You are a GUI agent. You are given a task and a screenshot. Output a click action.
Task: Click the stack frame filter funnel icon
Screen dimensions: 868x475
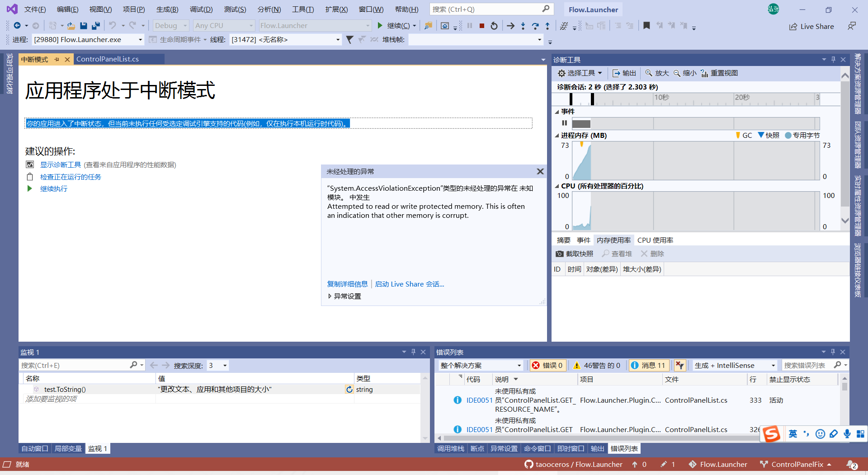click(349, 40)
